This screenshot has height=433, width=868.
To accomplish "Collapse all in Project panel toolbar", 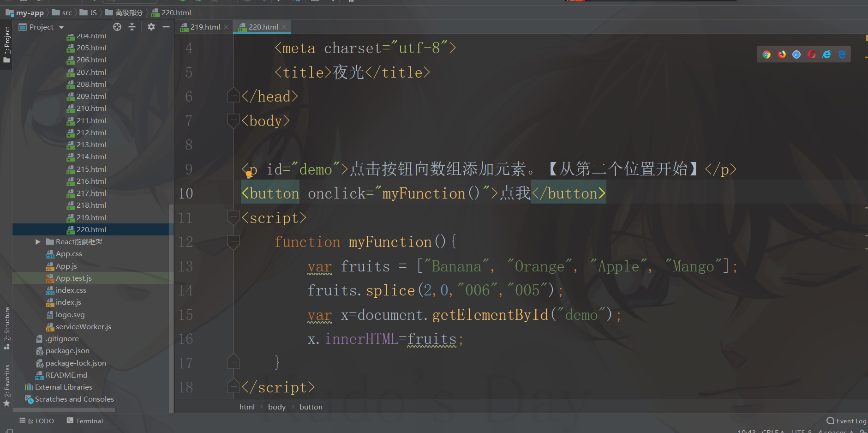I will click(132, 27).
